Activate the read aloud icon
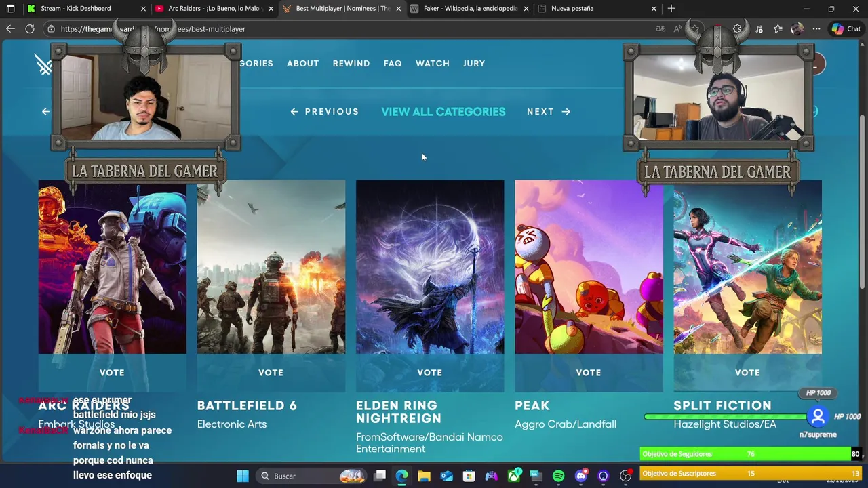 click(x=677, y=28)
